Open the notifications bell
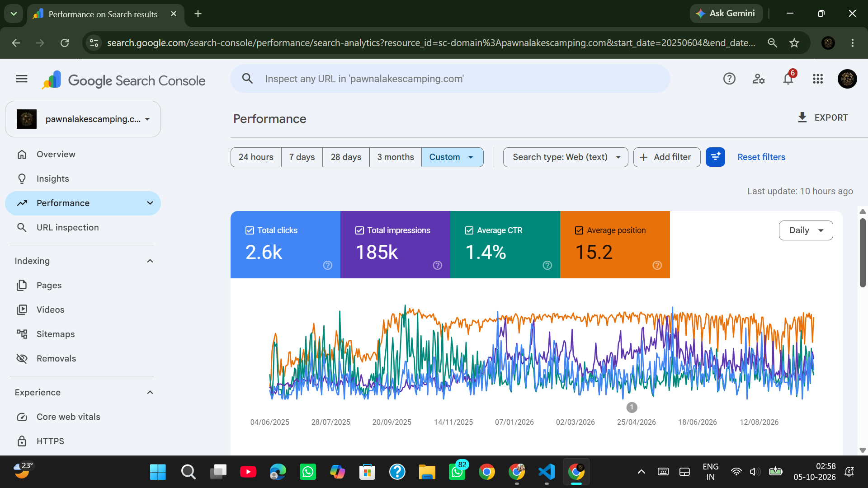 click(x=788, y=79)
